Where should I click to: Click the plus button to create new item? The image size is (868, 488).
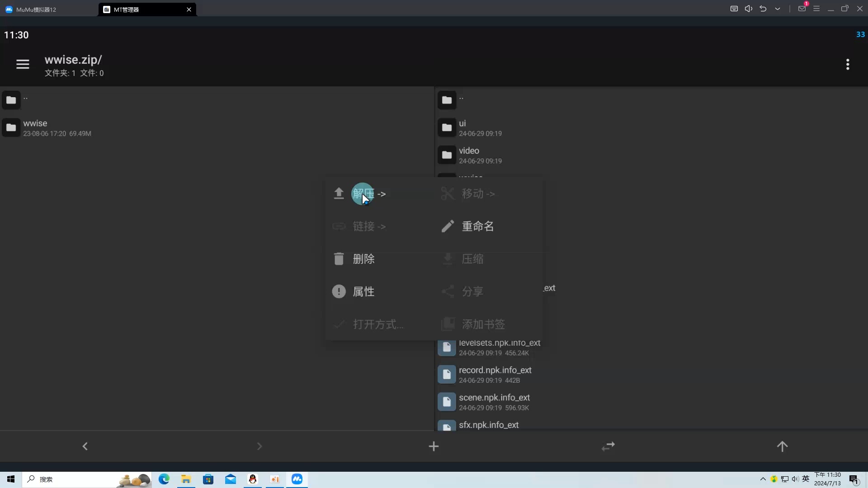pos(434,446)
